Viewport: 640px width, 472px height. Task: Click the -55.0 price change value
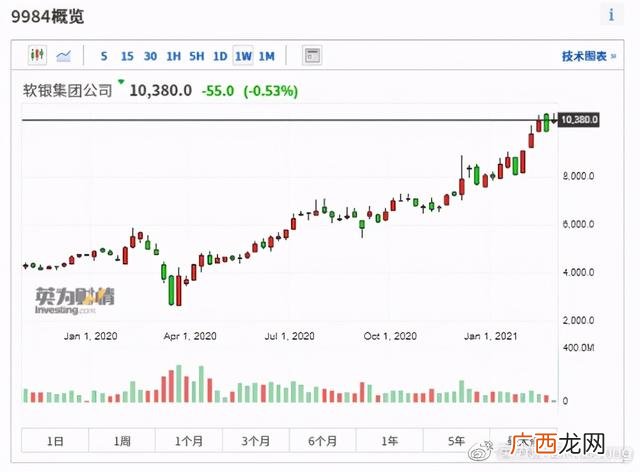[x=218, y=91]
